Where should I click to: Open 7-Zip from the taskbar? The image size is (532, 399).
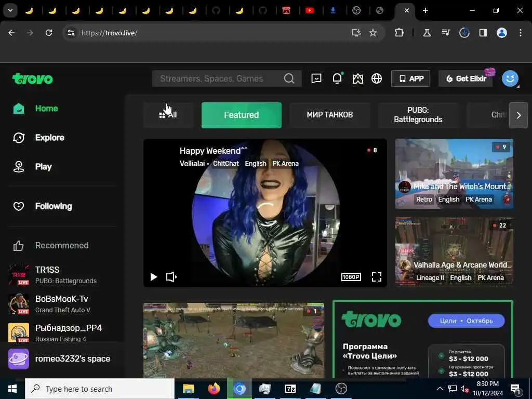tap(290, 389)
